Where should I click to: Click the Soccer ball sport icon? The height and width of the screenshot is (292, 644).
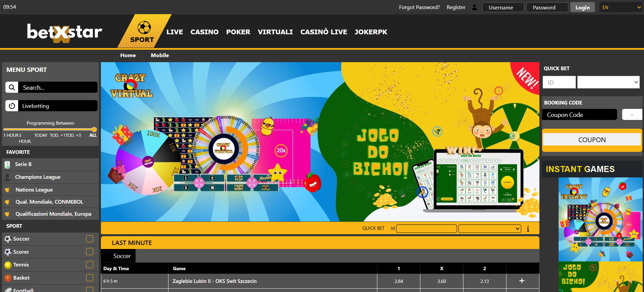[x=8, y=239]
